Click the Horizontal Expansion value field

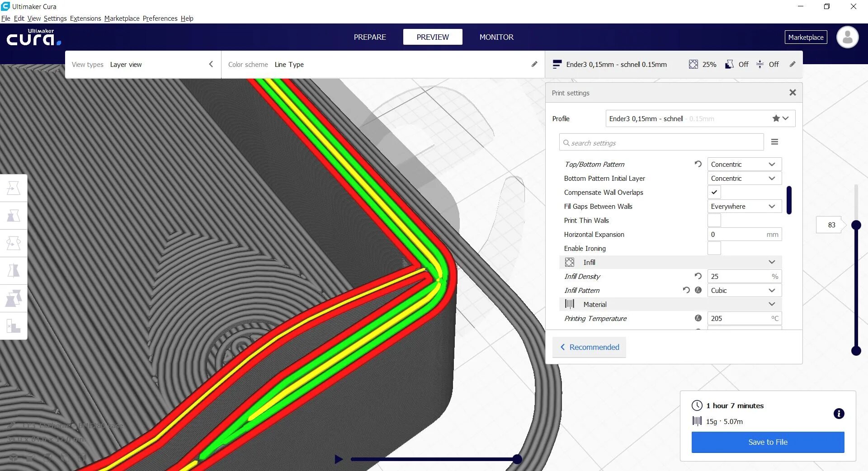[744, 234]
